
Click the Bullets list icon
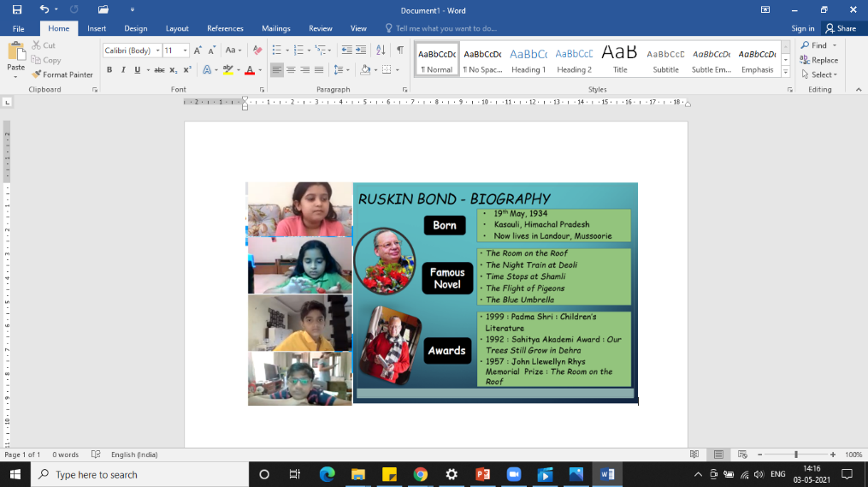pyautogui.click(x=276, y=50)
